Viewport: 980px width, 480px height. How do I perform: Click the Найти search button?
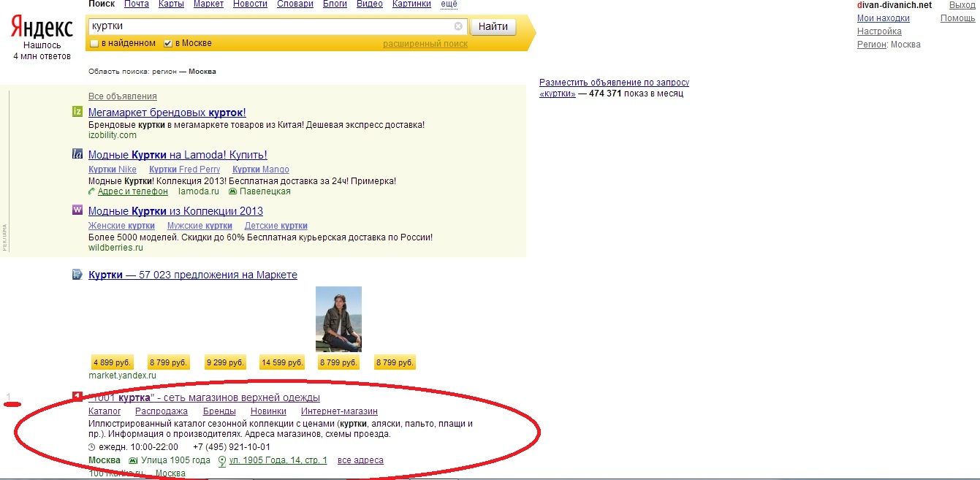click(x=493, y=27)
